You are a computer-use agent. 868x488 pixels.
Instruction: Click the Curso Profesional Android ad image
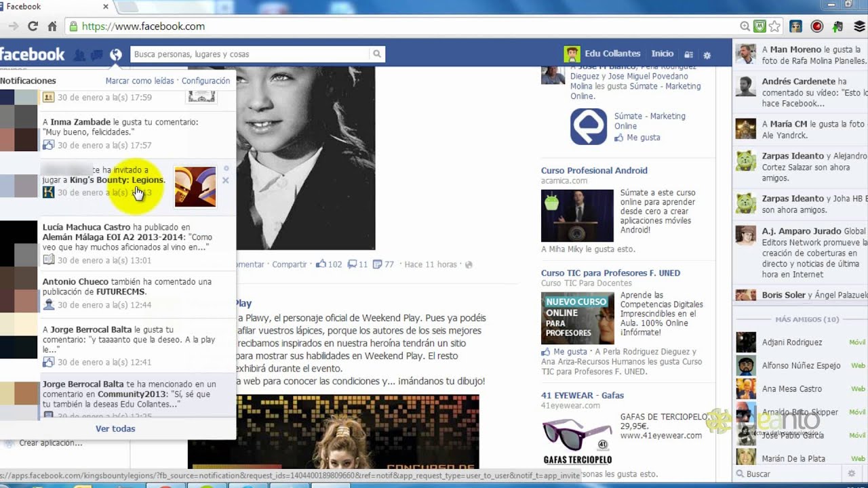click(x=577, y=216)
